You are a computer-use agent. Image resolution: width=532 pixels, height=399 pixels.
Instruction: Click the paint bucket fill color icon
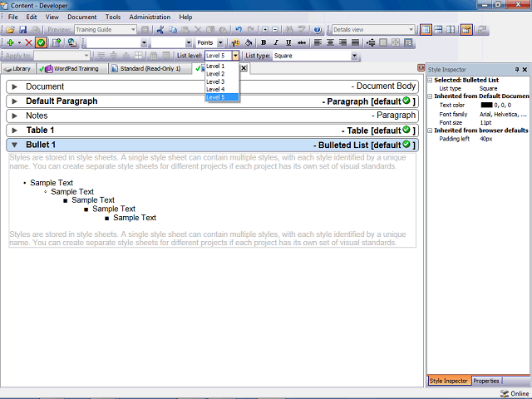(x=249, y=42)
